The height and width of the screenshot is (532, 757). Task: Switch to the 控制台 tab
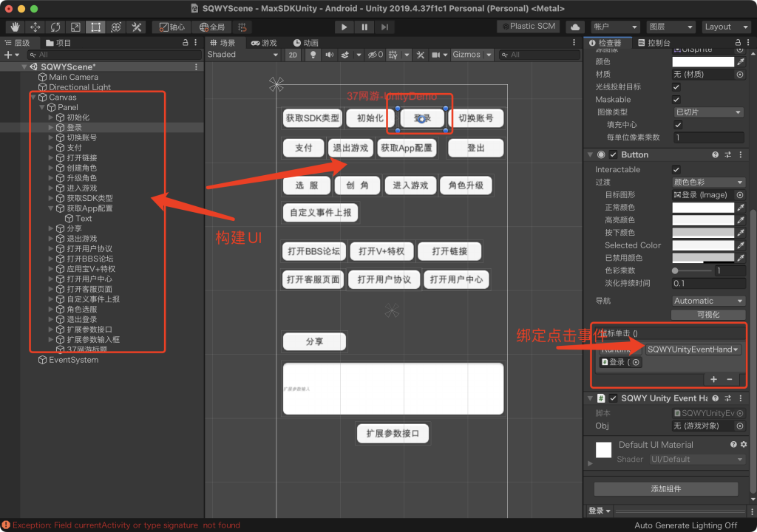pos(654,43)
